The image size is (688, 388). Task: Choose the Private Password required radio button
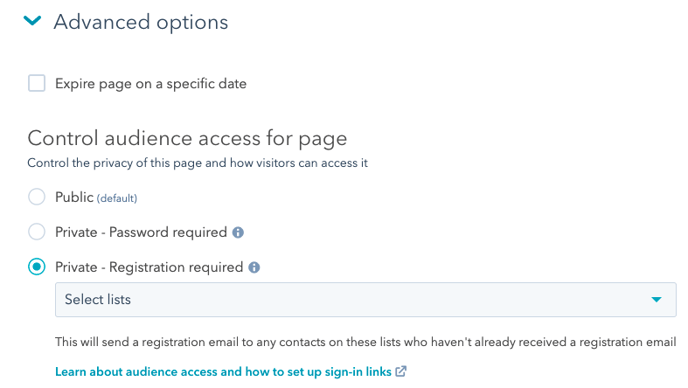(x=36, y=232)
